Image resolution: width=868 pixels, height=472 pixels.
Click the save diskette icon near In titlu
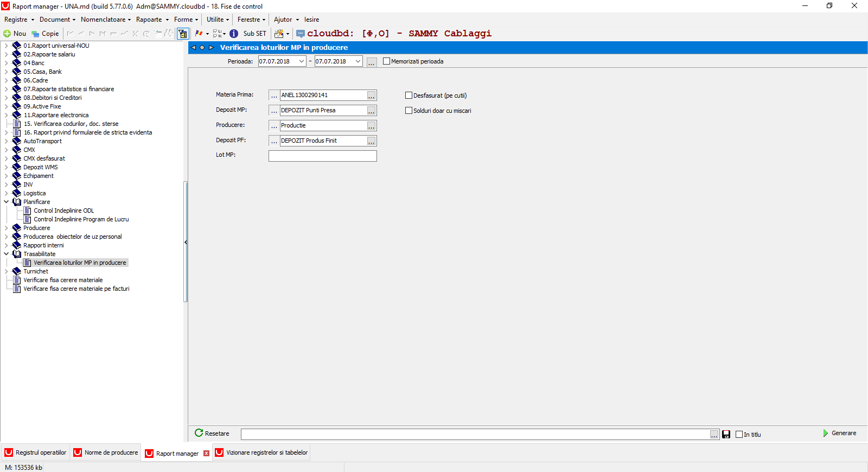tap(726, 435)
